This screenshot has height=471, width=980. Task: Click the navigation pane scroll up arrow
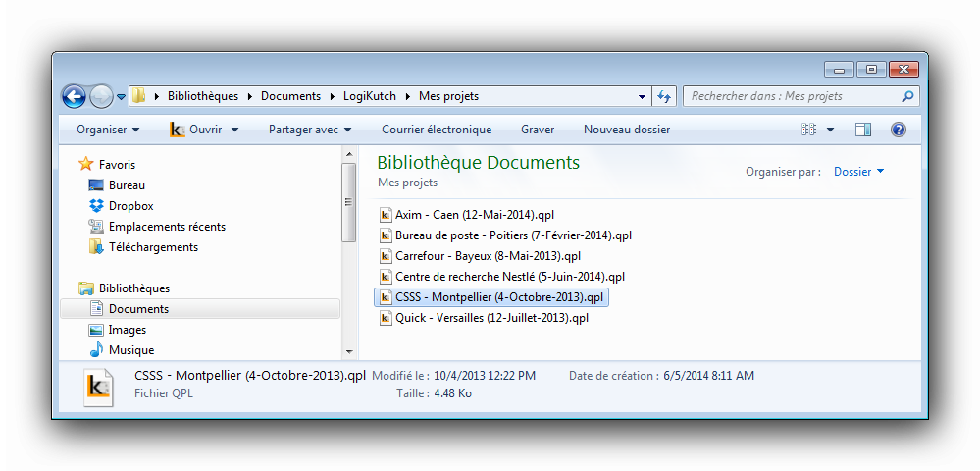(349, 154)
